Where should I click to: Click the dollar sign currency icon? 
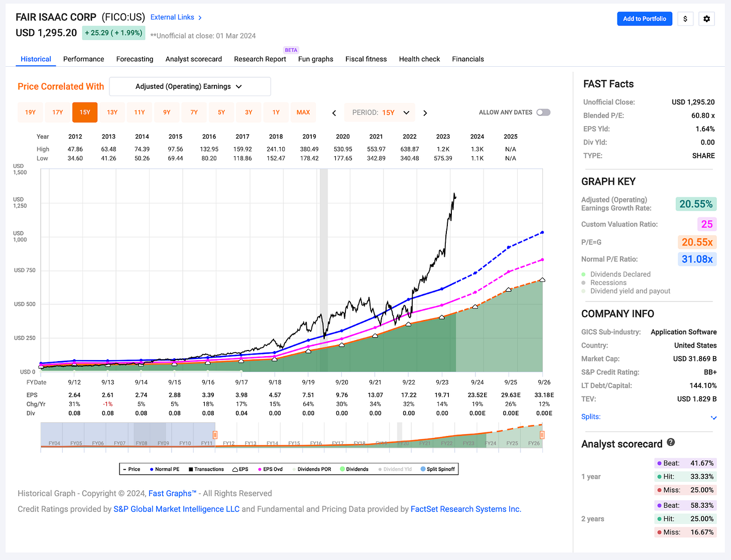click(x=685, y=19)
